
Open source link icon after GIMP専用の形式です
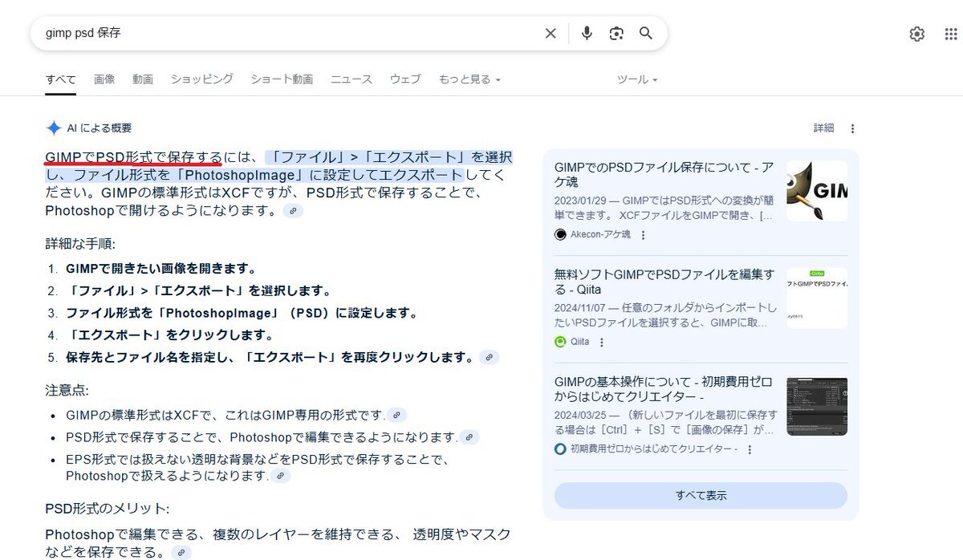click(396, 415)
